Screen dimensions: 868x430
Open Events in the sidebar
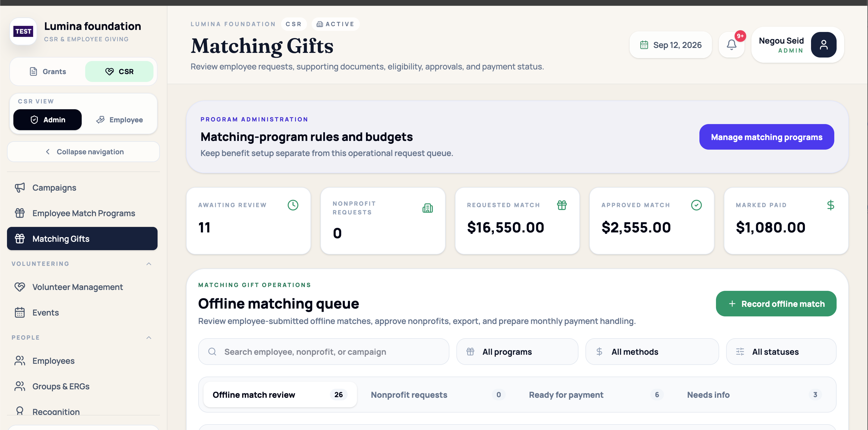pyautogui.click(x=82, y=313)
